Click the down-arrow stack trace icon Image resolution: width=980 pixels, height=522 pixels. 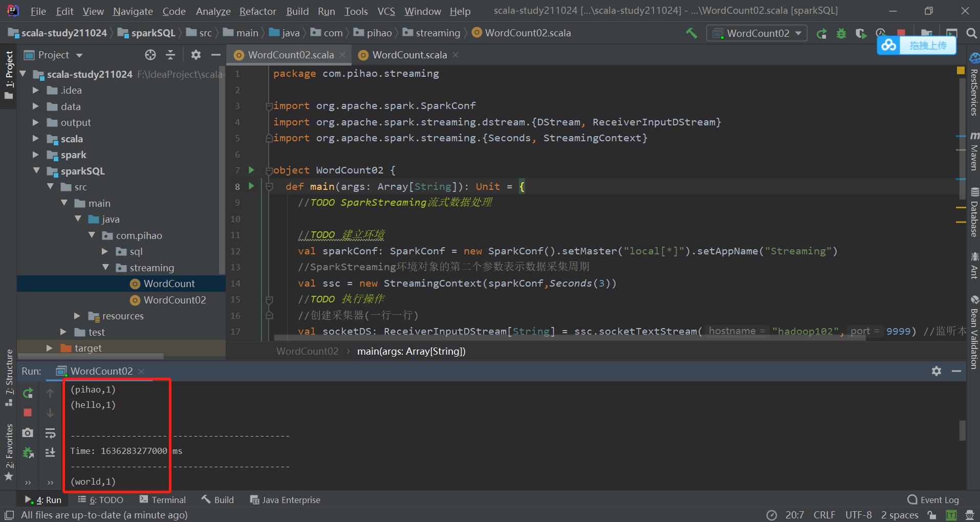tap(50, 412)
